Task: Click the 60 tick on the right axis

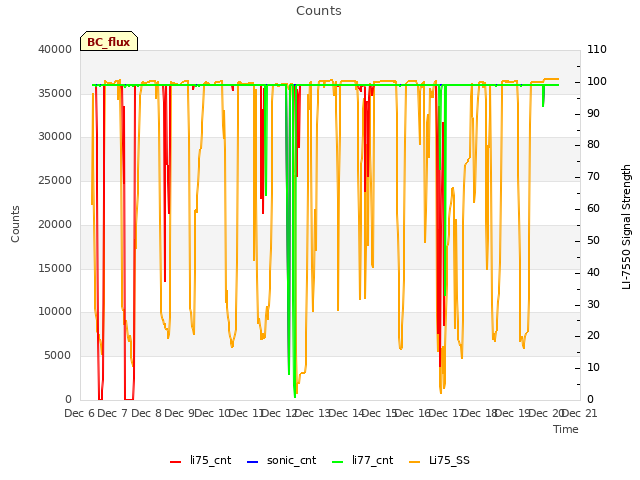Action: (x=593, y=209)
